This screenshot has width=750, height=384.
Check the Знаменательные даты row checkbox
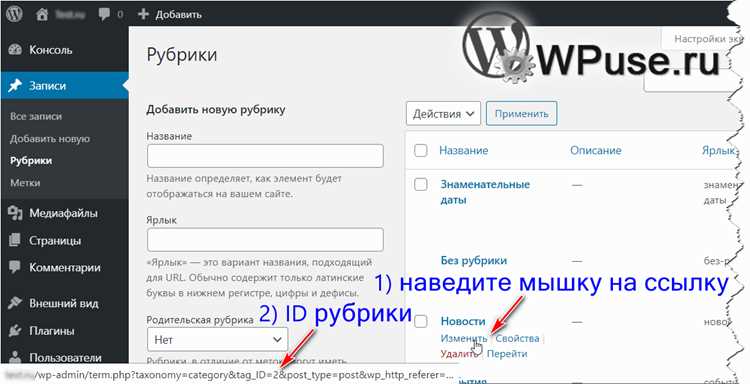pos(420,185)
